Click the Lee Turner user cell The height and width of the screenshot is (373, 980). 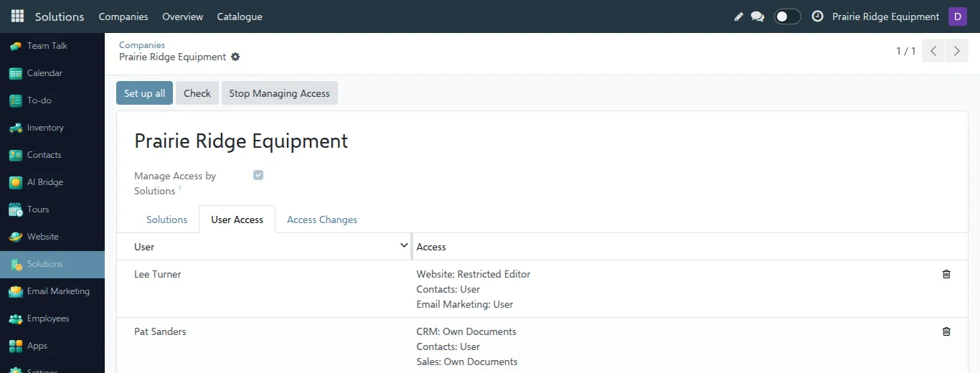point(158,274)
